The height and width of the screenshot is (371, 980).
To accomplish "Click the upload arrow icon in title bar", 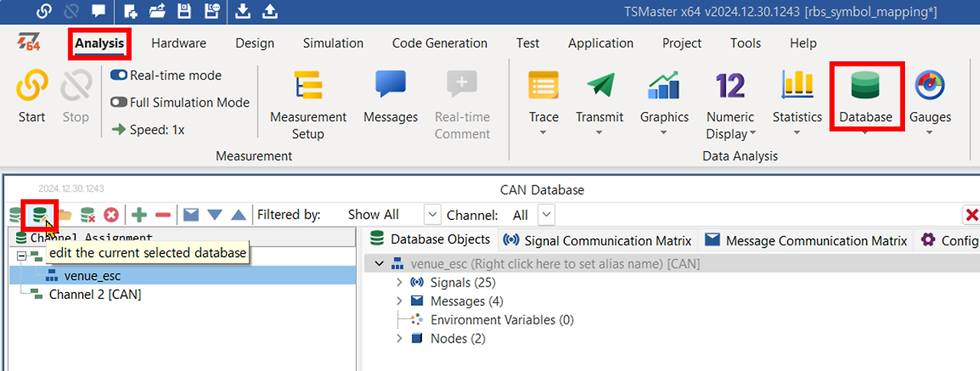I will tap(269, 11).
